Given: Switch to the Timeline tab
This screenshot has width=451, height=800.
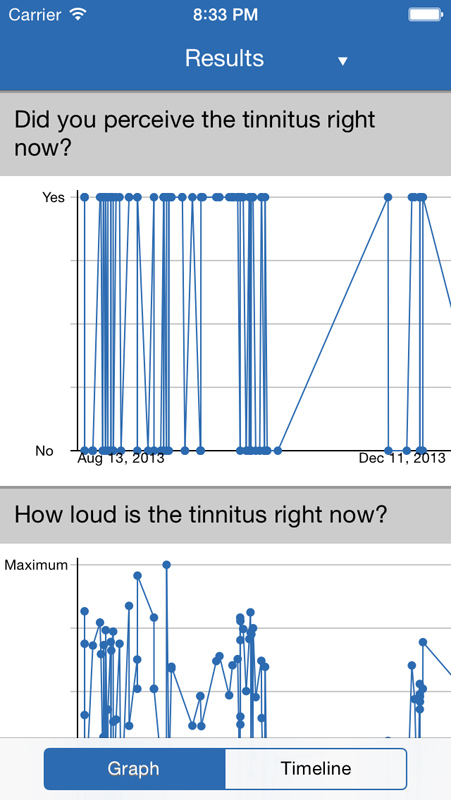Looking at the screenshot, I should coord(316,768).
